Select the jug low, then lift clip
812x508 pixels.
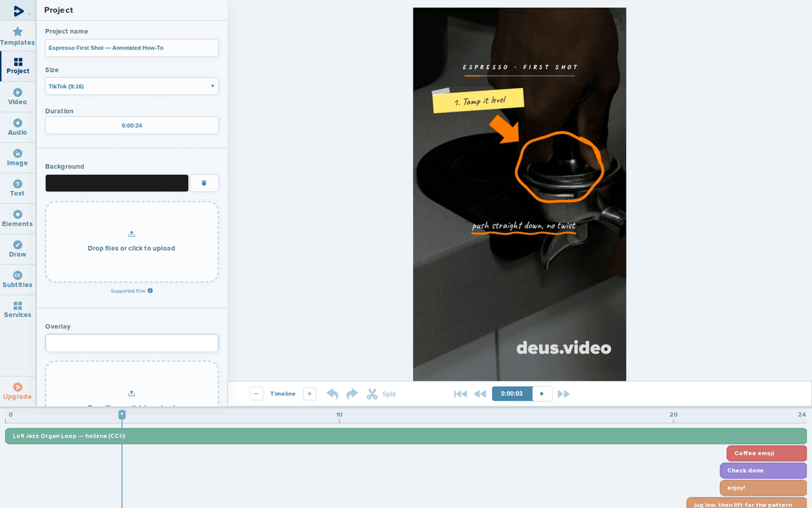pos(747,503)
